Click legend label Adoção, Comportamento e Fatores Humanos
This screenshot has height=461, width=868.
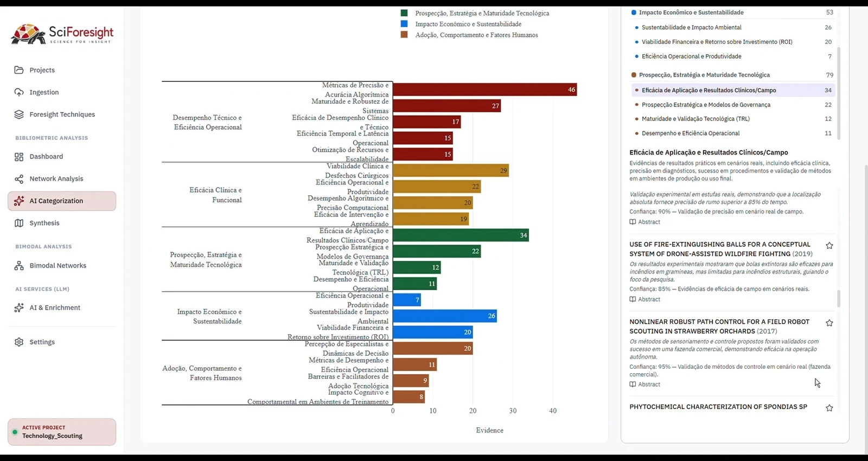[476, 35]
